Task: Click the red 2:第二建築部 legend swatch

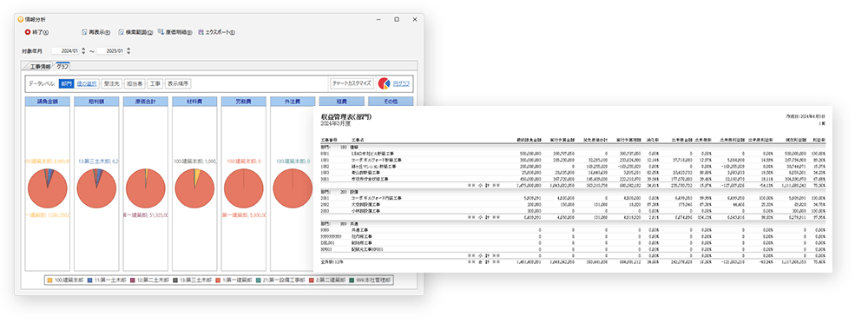Action: point(311,281)
